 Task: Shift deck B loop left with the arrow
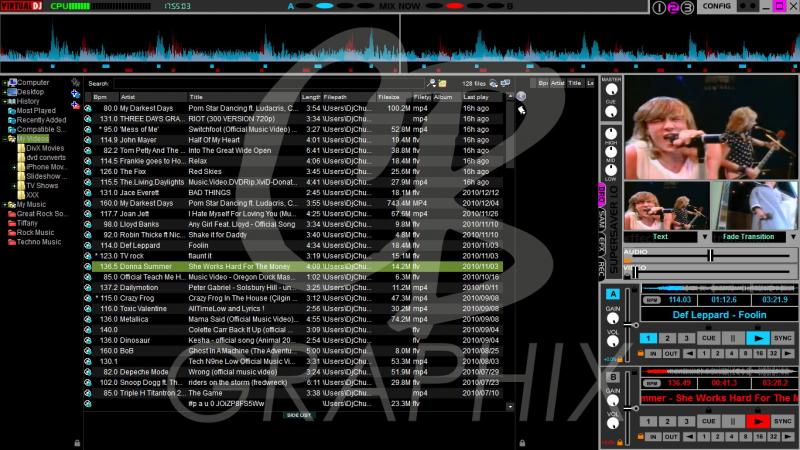click(x=689, y=436)
